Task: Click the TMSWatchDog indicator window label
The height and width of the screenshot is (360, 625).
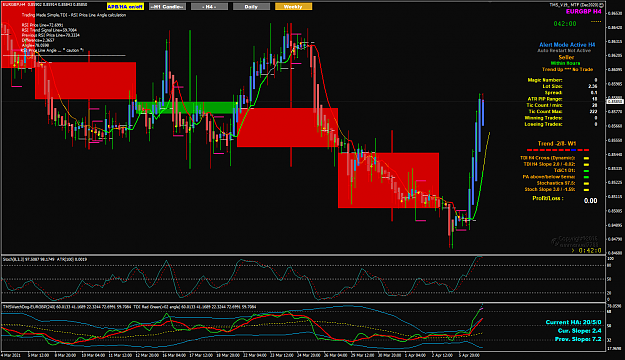Action: click(x=130, y=307)
